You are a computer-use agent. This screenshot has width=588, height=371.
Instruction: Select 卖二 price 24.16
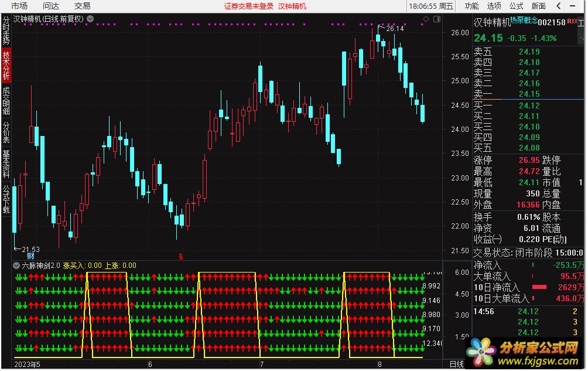tap(529, 83)
